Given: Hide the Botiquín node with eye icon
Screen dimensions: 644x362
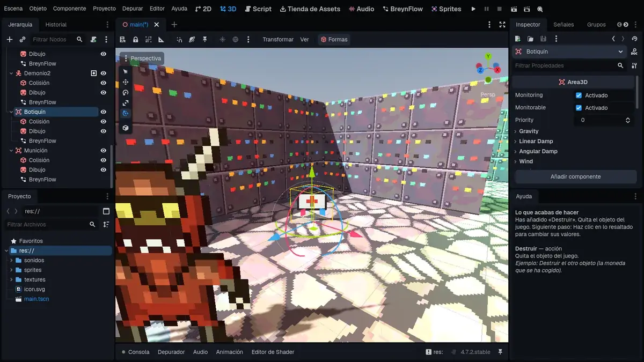Looking at the screenshot, I should [x=104, y=112].
